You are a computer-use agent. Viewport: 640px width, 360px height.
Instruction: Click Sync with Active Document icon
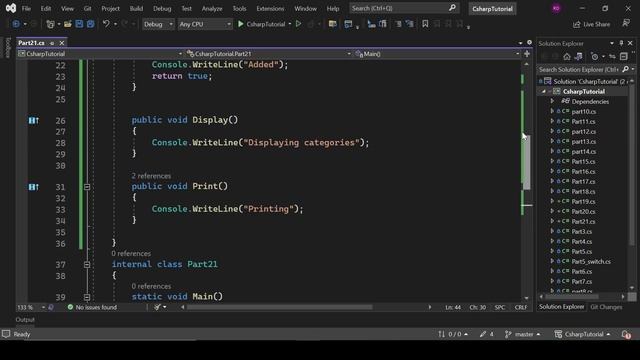coord(612,56)
